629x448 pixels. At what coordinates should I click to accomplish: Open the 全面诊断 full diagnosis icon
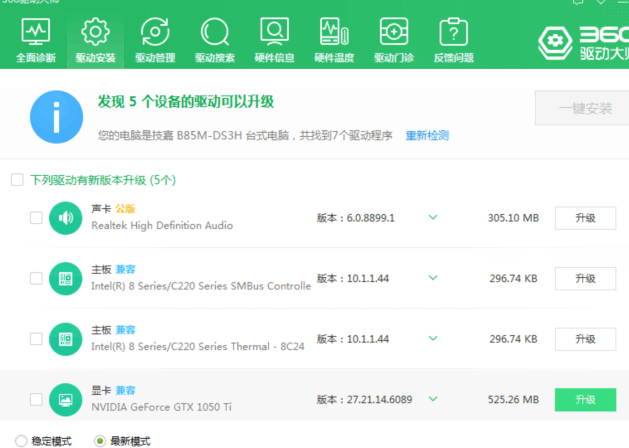coord(36,31)
